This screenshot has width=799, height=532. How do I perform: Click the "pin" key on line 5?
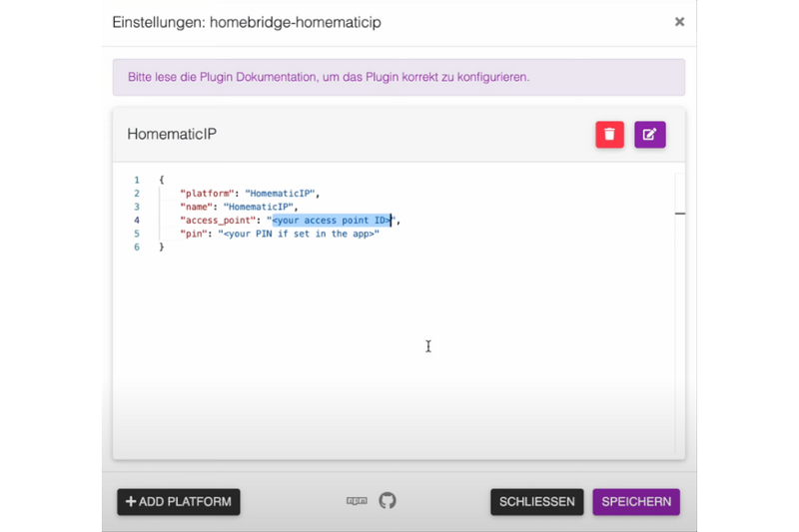193,234
